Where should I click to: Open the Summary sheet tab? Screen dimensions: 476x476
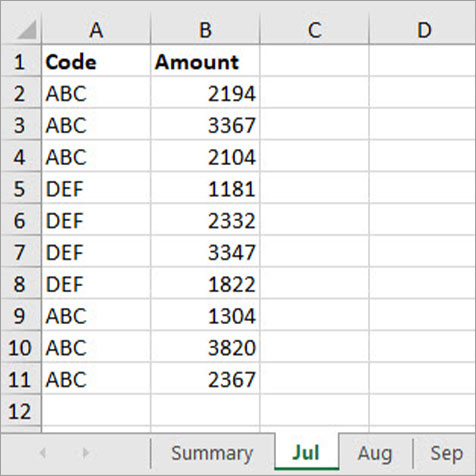pos(212,453)
